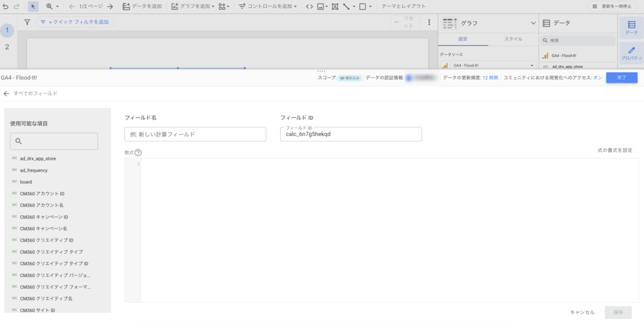
Task: Expand the グラフ chart type chevron
Action: (x=533, y=23)
